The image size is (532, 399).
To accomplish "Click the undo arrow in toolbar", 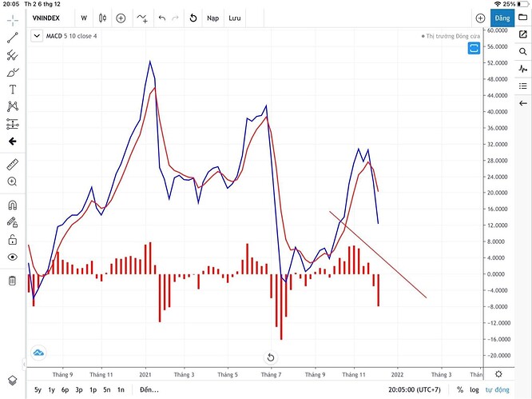I will tap(162, 18).
